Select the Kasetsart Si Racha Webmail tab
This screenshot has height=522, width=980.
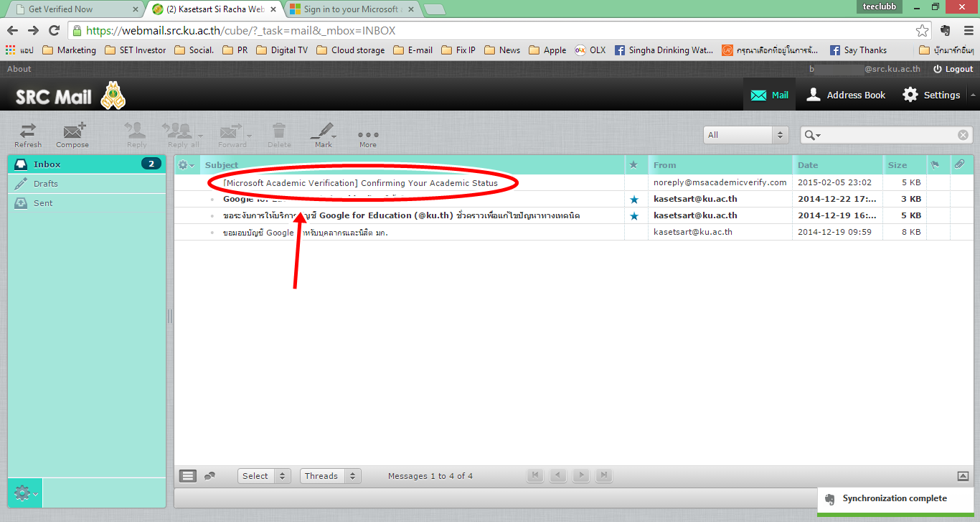point(215,9)
